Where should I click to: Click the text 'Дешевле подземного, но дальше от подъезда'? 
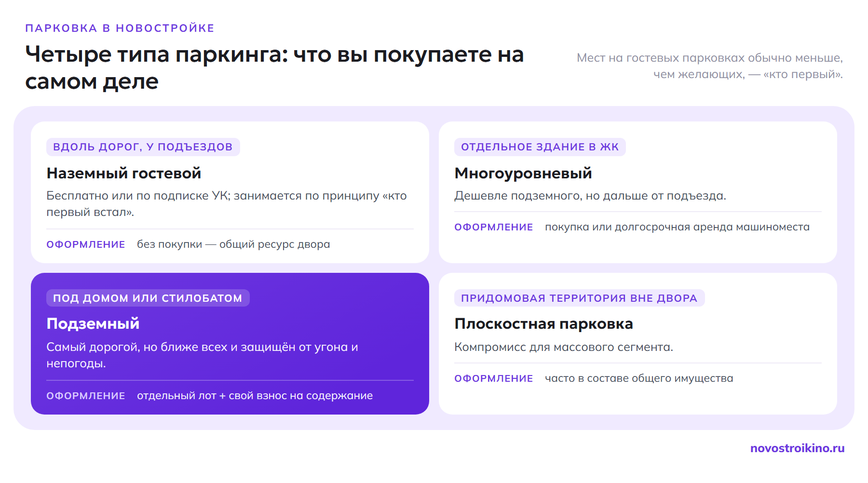590,196
